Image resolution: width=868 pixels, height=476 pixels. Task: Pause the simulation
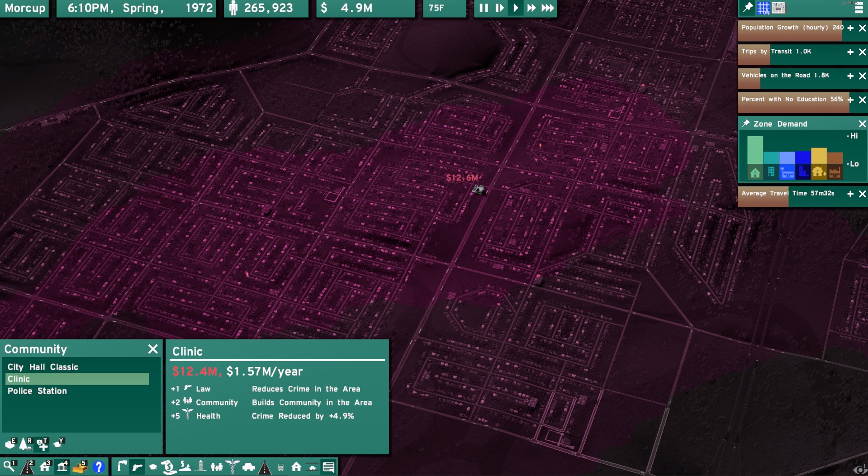coord(484,8)
